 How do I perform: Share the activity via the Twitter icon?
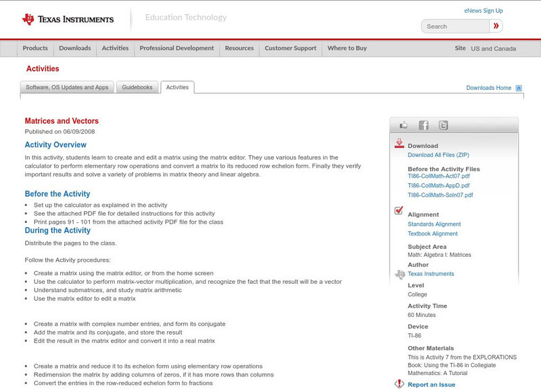tap(444, 125)
